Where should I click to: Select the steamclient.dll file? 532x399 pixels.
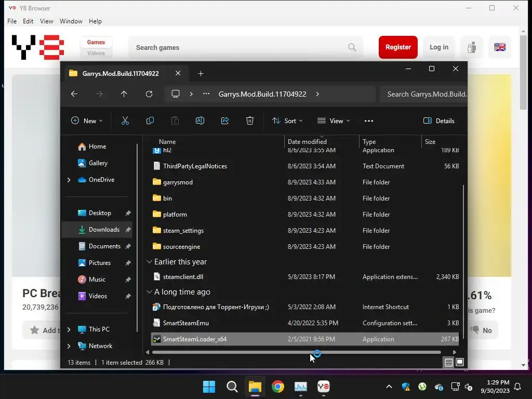point(304,277)
